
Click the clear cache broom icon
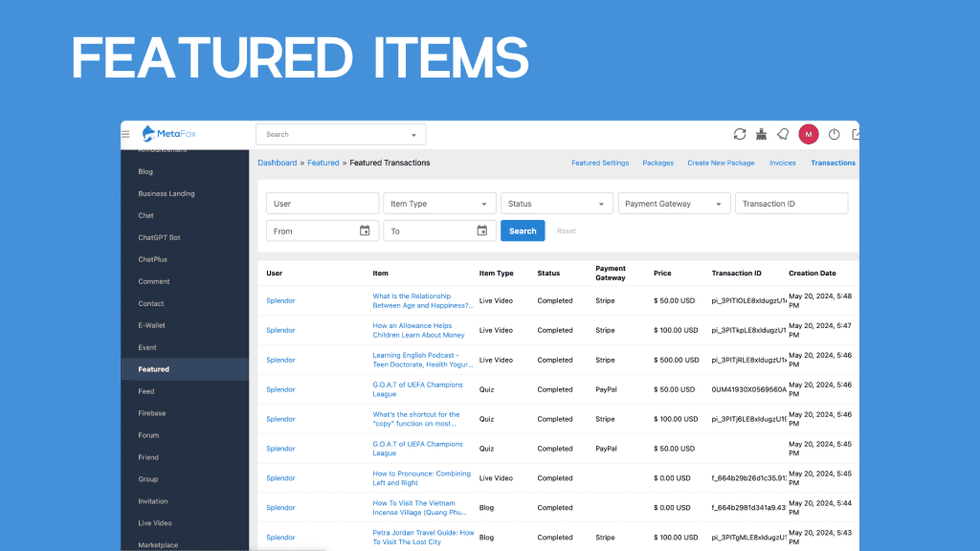[761, 135]
